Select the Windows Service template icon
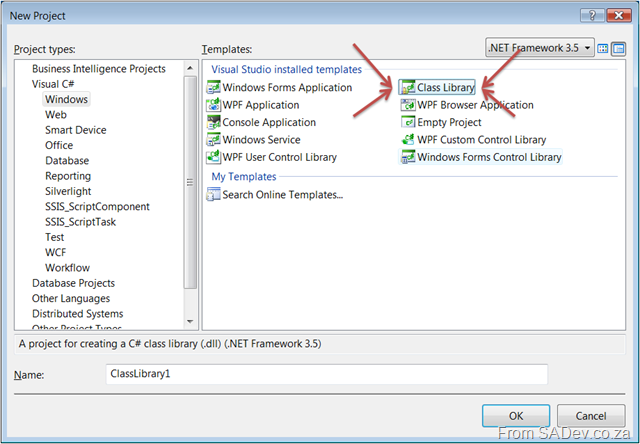Screen dimensions: 640x444 click(213, 140)
